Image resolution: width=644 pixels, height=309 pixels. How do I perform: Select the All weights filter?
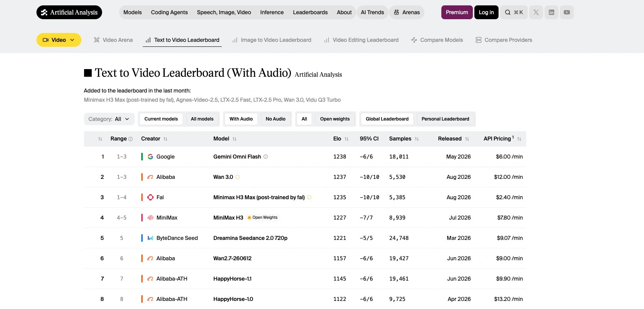[304, 119]
